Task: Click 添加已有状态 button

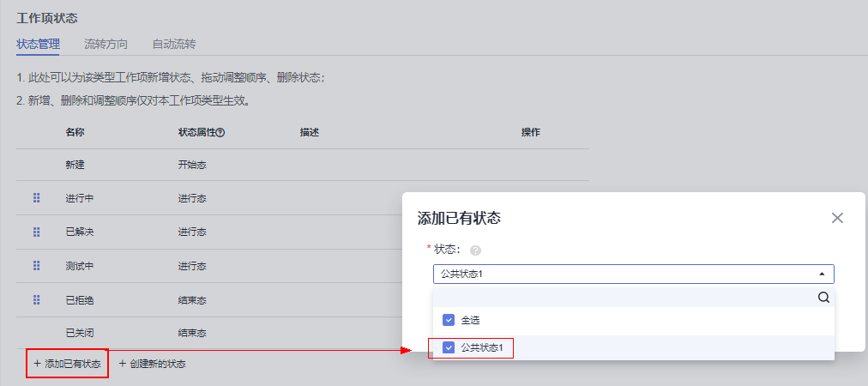Action: (67, 364)
